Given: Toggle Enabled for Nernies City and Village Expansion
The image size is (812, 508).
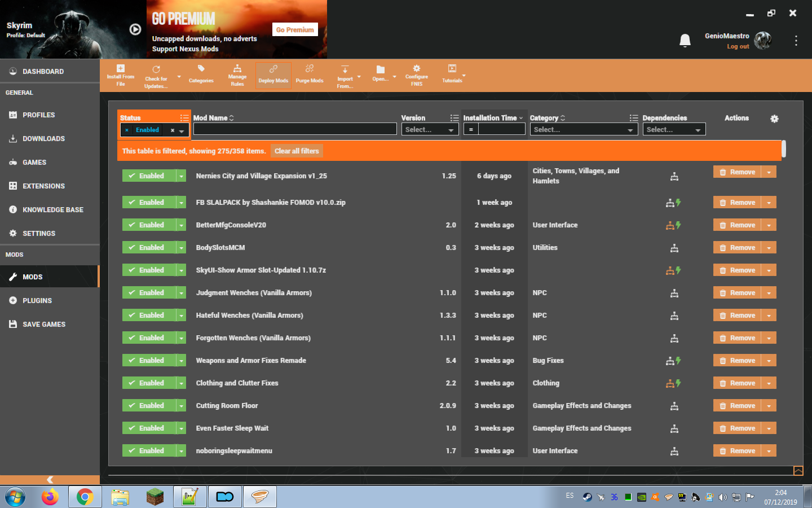Looking at the screenshot, I should tap(149, 176).
